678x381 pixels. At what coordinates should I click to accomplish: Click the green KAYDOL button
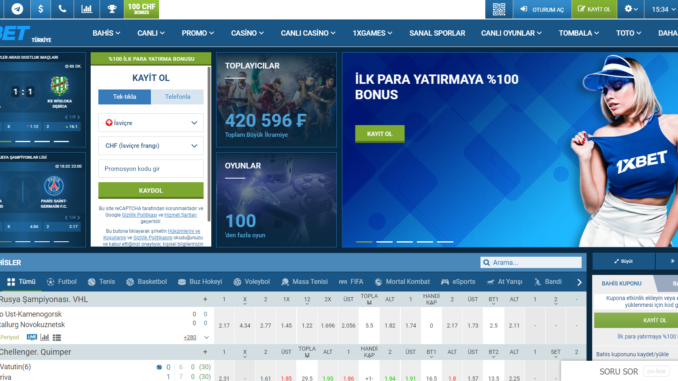[x=151, y=190]
